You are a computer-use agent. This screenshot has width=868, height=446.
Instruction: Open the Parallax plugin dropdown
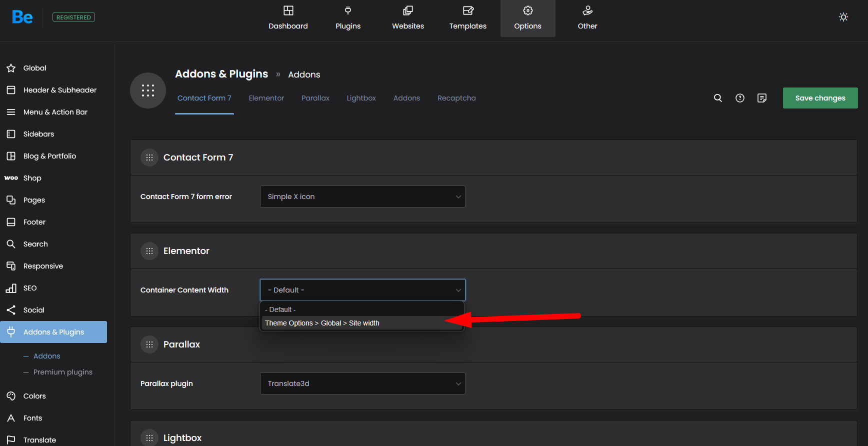[x=362, y=383]
